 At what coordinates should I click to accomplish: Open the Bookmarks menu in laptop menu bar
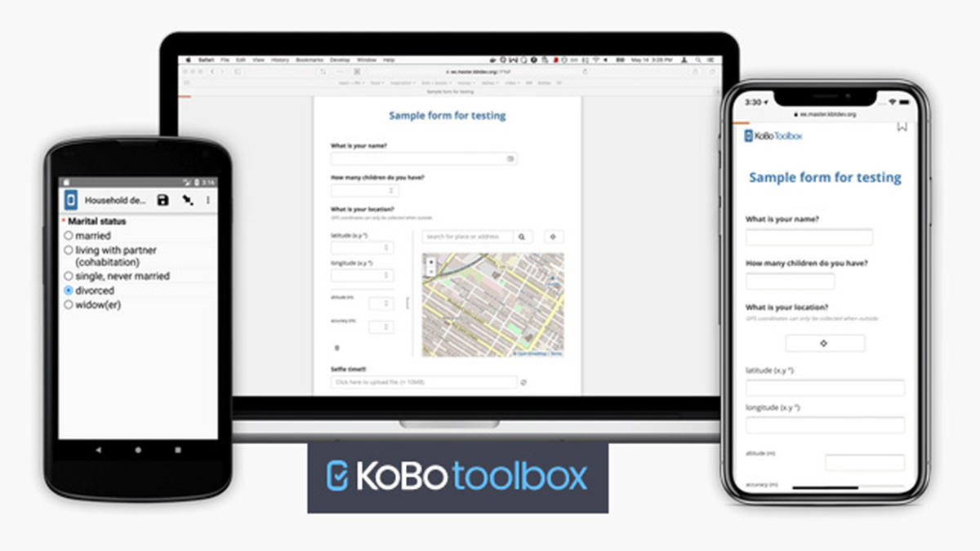[310, 60]
